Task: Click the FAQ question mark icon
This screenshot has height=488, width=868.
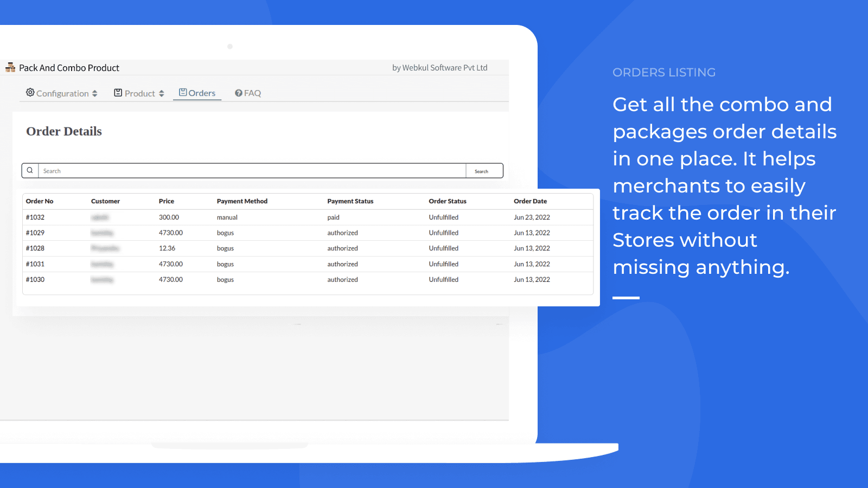Action: (238, 93)
